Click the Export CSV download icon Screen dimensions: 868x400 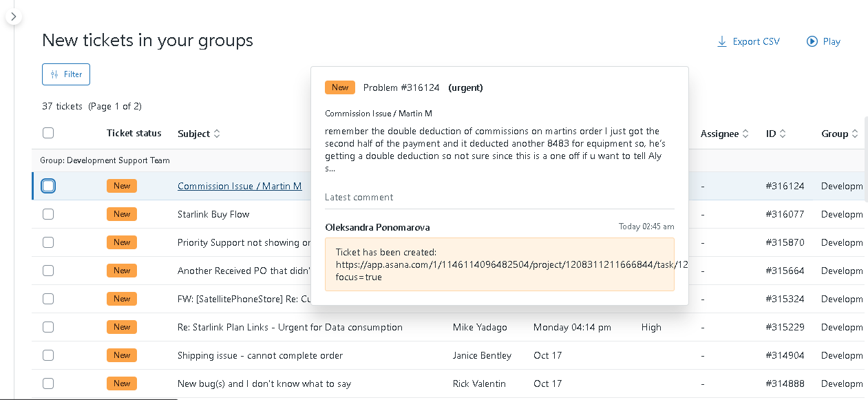point(722,41)
